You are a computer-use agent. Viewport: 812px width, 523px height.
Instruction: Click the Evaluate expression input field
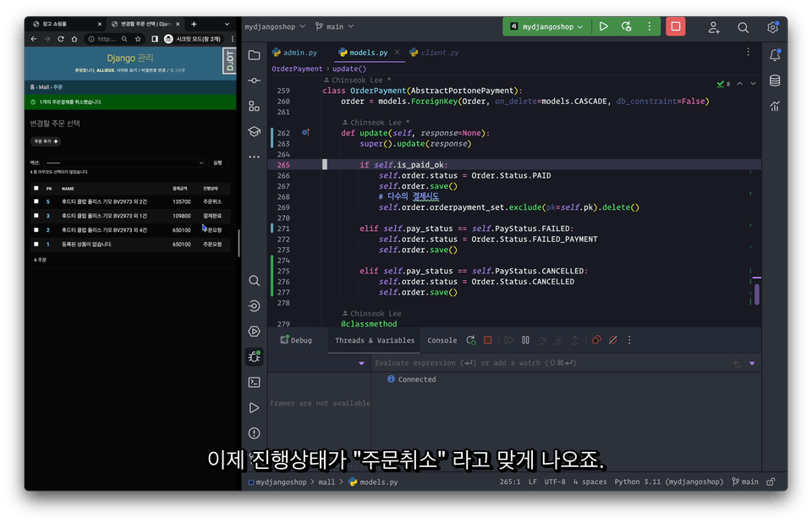(549, 363)
